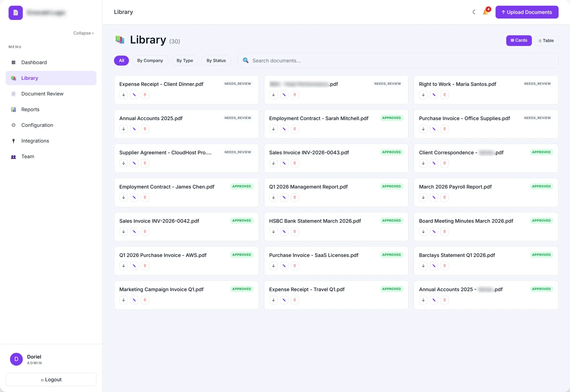Screen dimensions: 570x392
Task: Click APPROVED badge on Sales Invoice INV-2026-0043.pdf
Action: coord(392,152)
